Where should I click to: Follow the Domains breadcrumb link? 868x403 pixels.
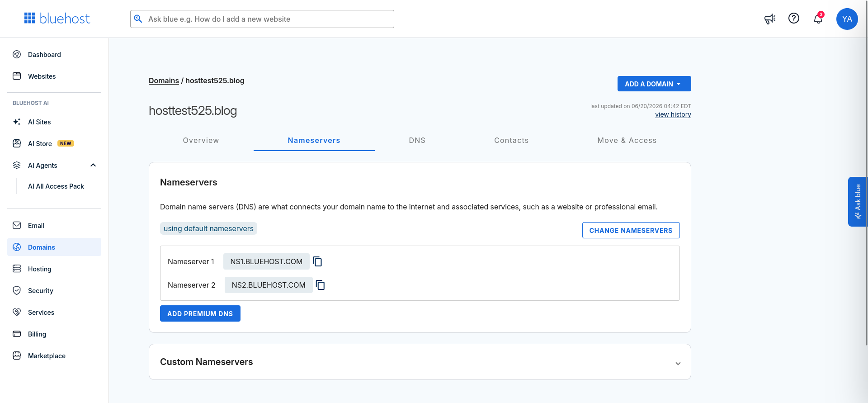click(164, 81)
